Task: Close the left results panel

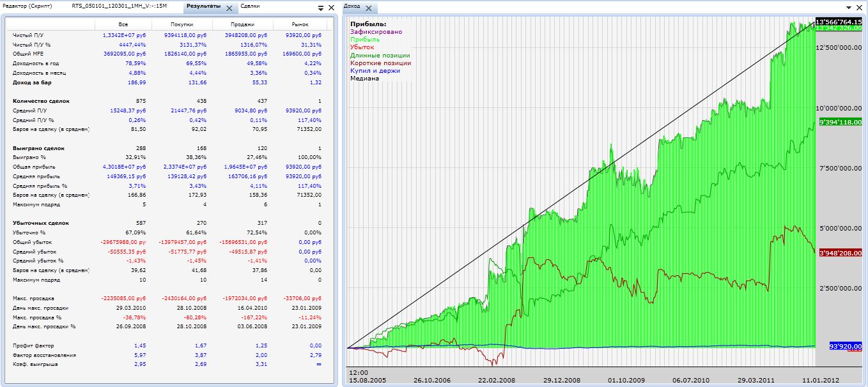Action: pyautogui.click(x=331, y=8)
